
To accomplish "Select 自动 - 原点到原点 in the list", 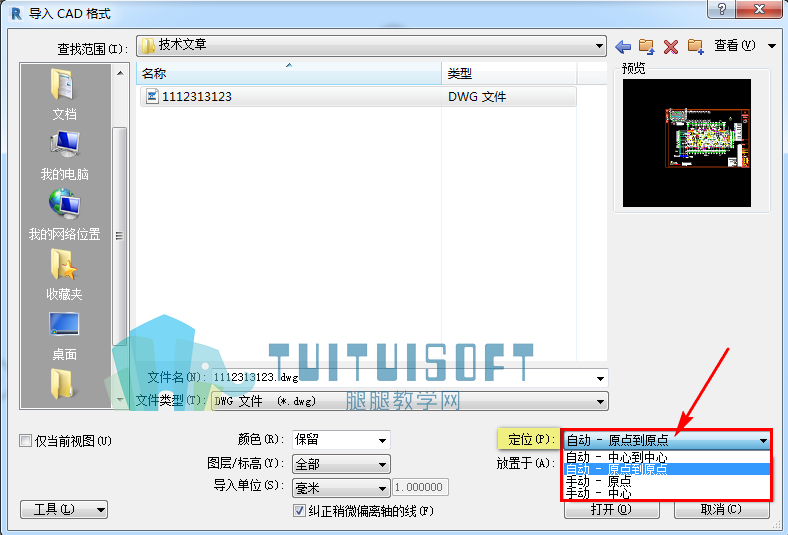I will click(x=666, y=469).
